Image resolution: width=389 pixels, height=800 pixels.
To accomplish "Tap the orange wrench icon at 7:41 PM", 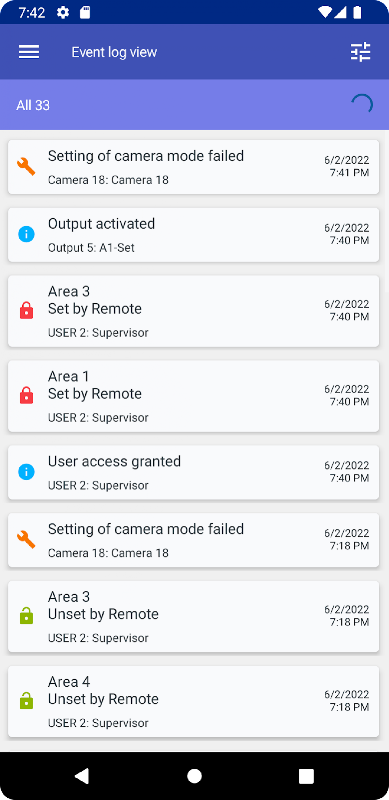I will coord(26,167).
